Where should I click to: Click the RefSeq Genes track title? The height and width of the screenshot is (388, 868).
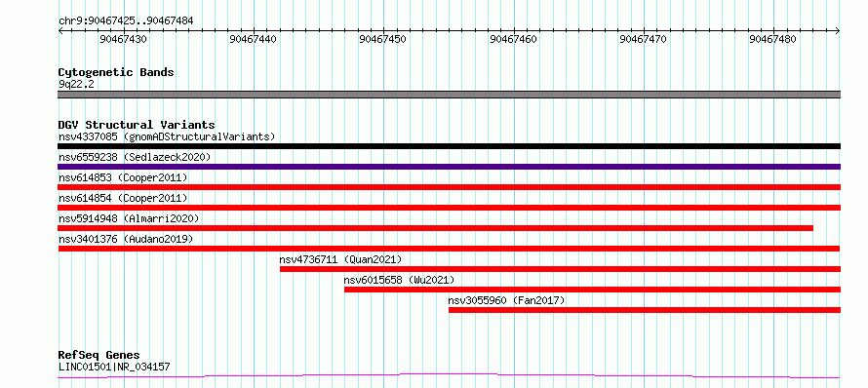(x=99, y=356)
